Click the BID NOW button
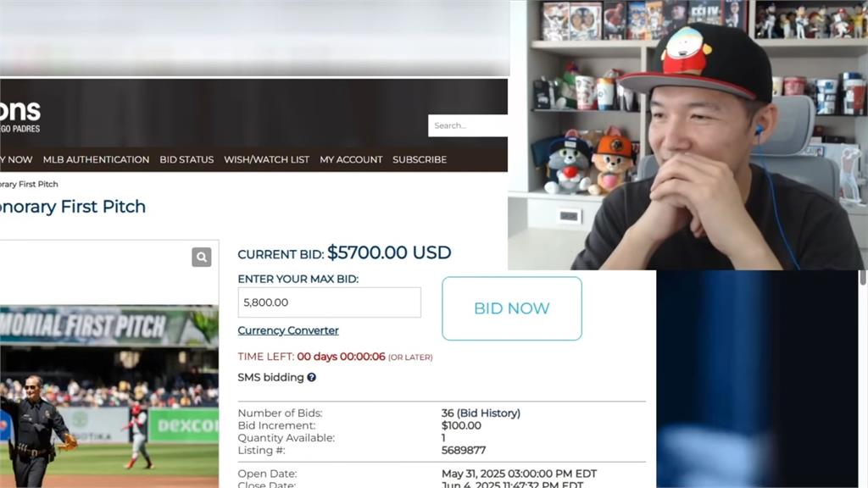 tap(511, 308)
